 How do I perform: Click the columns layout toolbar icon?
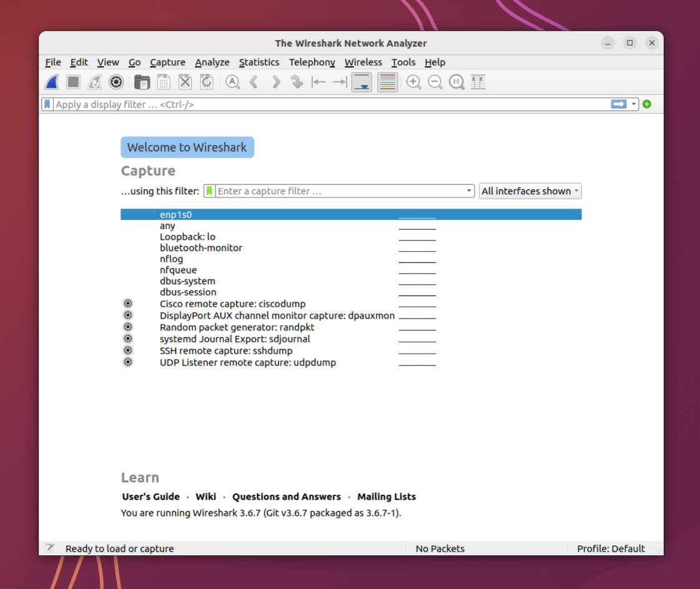click(478, 82)
